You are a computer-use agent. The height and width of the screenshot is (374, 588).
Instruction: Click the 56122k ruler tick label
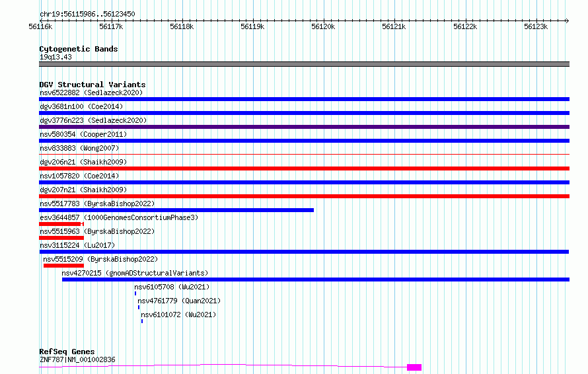(x=465, y=26)
